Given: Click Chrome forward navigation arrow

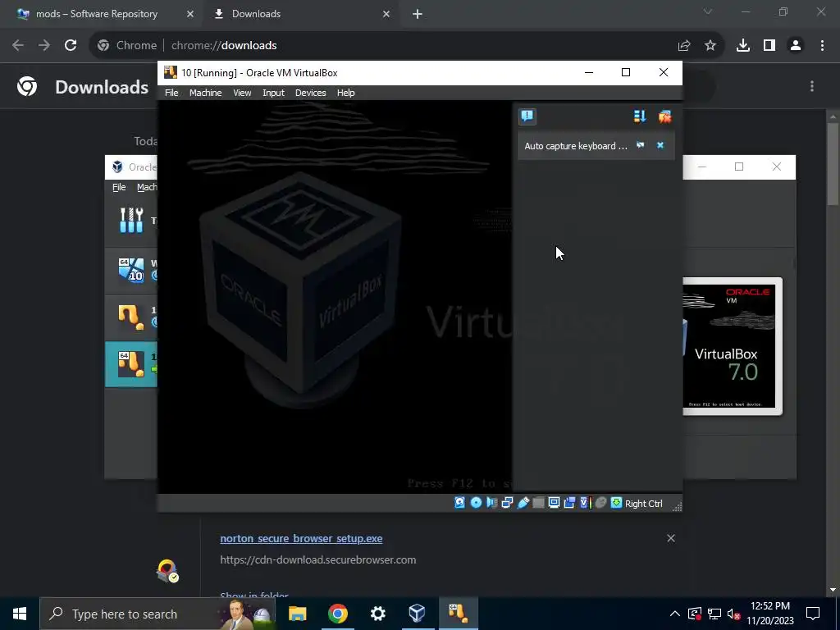Looking at the screenshot, I should (44, 46).
